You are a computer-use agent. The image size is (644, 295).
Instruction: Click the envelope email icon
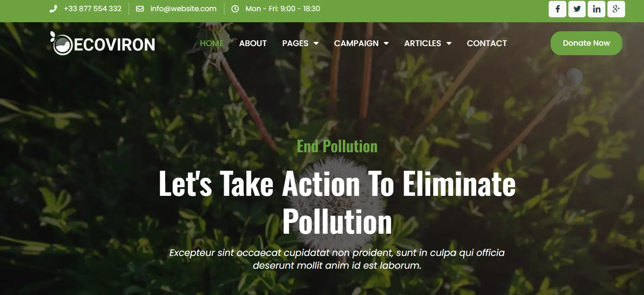(140, 9)
